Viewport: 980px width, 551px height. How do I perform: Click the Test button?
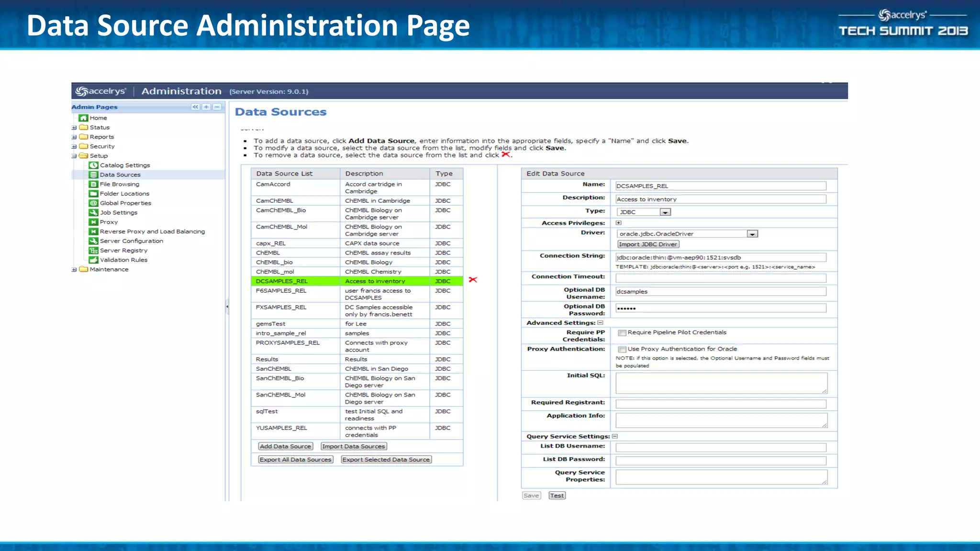click(x=557, y=496)
